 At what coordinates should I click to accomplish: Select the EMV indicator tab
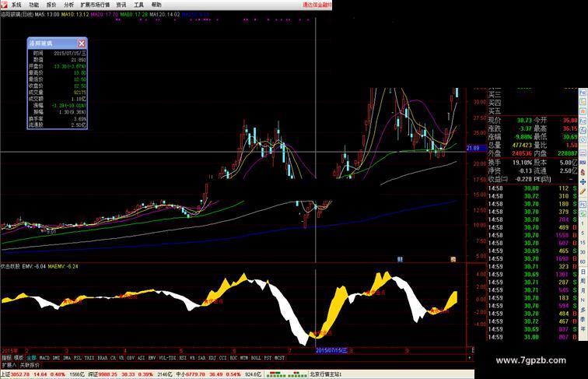click(x=152, y=358)
